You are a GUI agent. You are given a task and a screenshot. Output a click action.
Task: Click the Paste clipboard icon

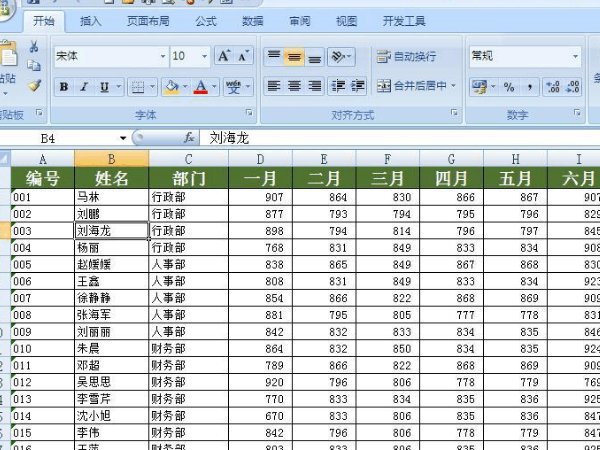click(8, 54)
